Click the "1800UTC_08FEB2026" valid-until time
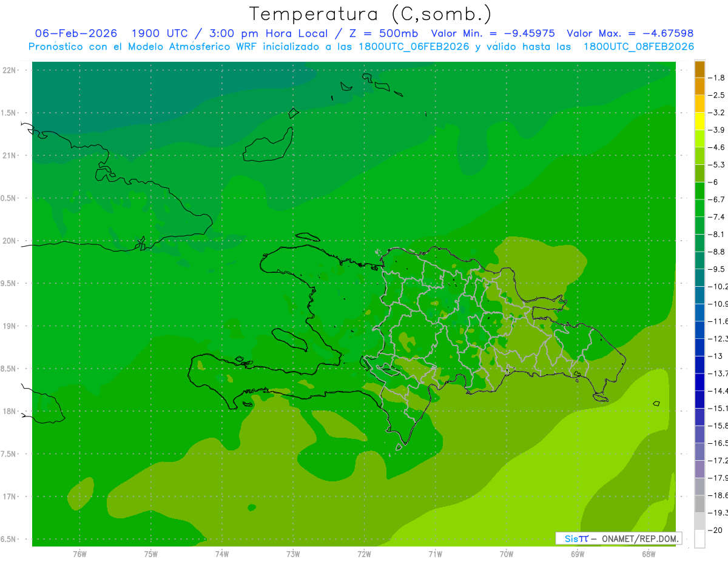 click(639, 47)
